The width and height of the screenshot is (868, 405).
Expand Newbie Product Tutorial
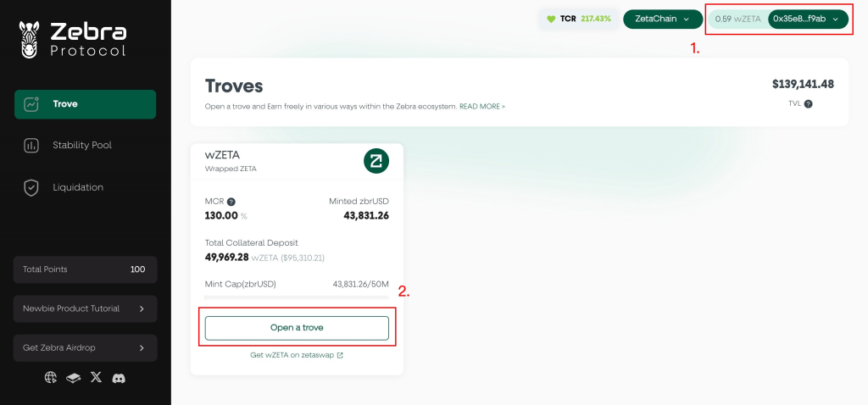point(85,308)
